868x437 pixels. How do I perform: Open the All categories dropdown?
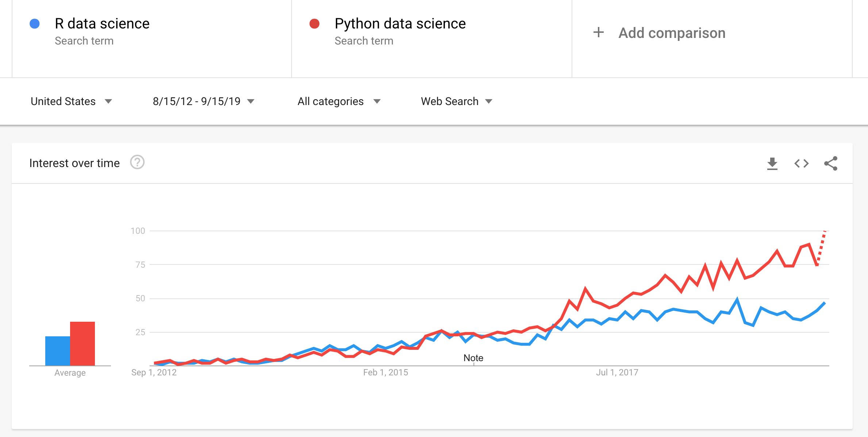coord(339,101)
